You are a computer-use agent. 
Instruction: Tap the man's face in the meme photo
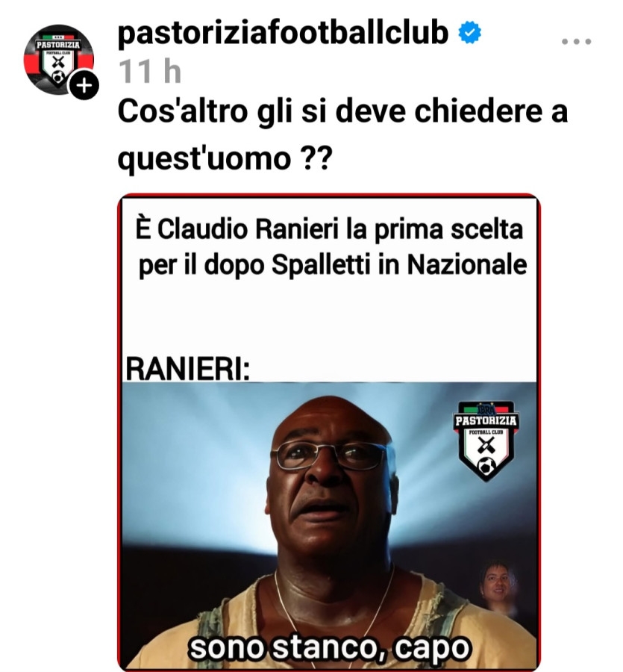(330, 480)
